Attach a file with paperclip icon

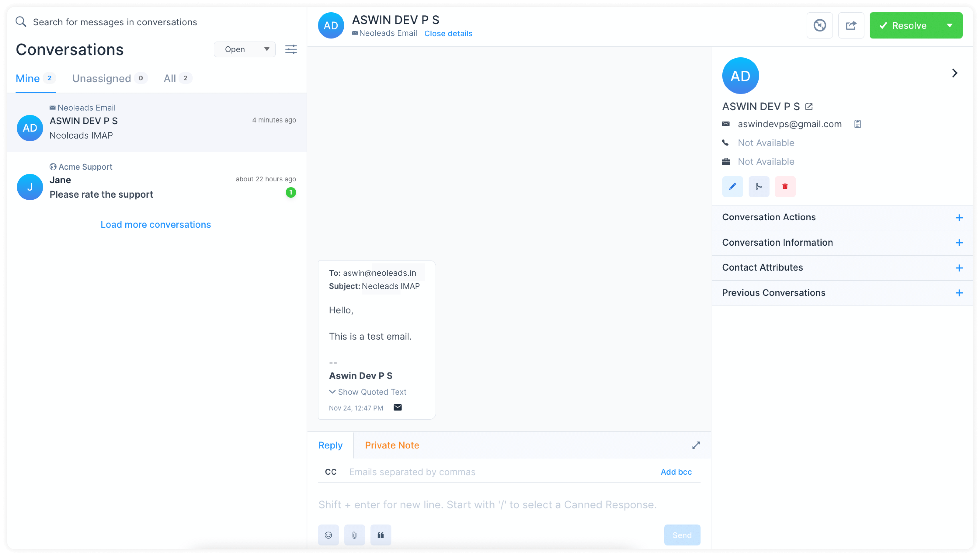coord(354,535)
